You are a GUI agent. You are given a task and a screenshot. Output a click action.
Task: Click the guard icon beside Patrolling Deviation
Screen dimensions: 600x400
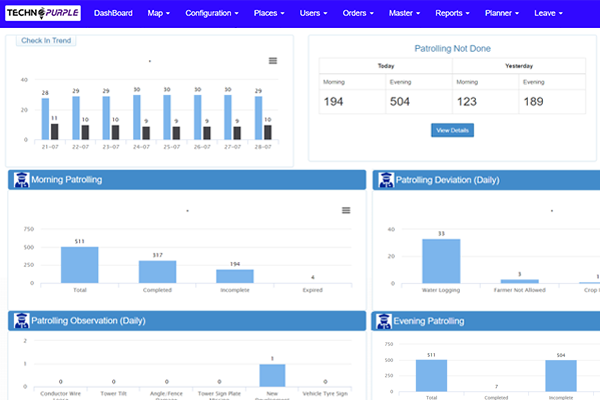coord(386,180)
